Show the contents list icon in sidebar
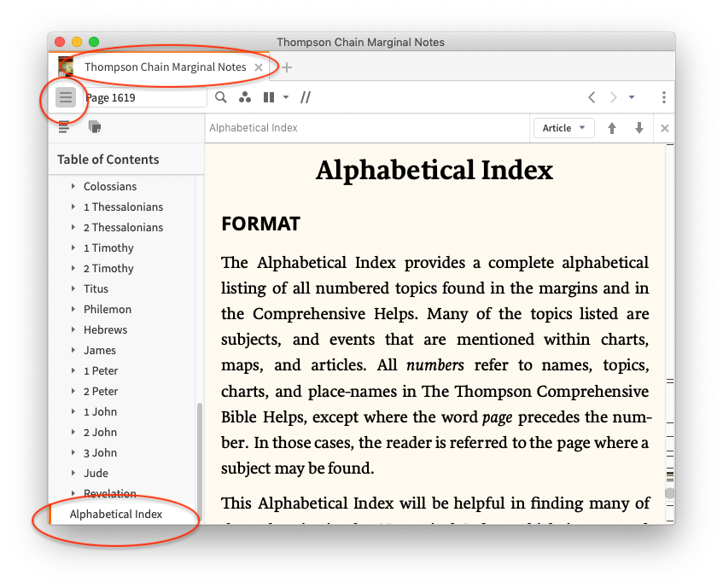The width and height of the screenshot is (723, 588). coord(64,126)
